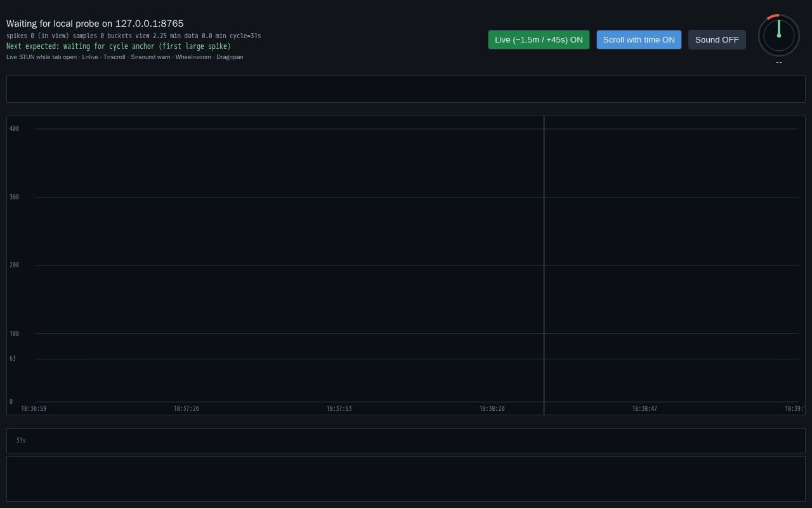
Task: Click the 18:37:53 time axis label
Action: 339,408
